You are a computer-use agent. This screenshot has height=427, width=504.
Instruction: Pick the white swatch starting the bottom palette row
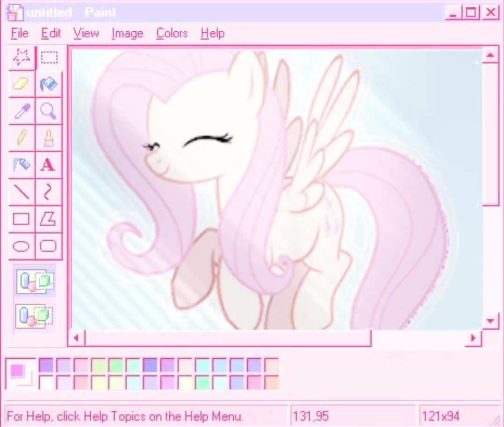pos(46,382)
